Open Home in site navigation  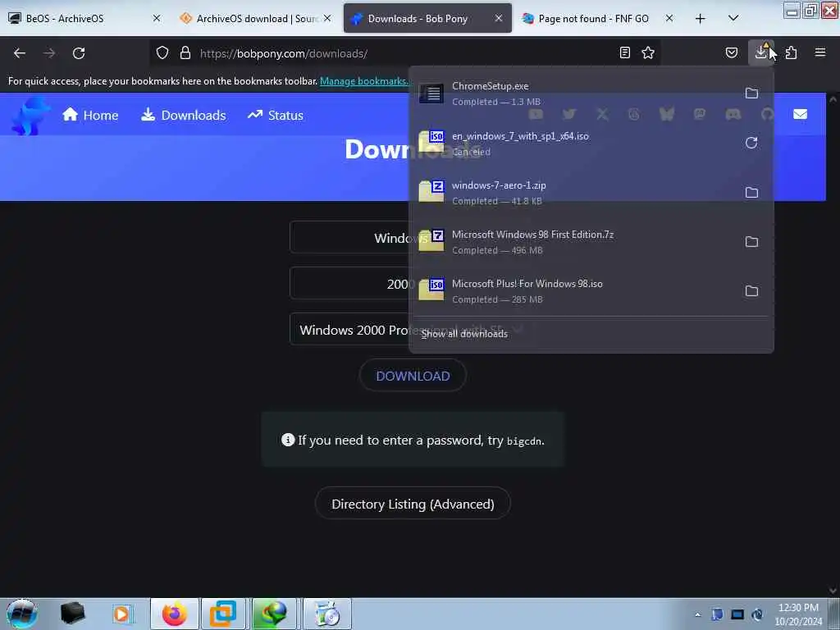[x=90, y=115]
